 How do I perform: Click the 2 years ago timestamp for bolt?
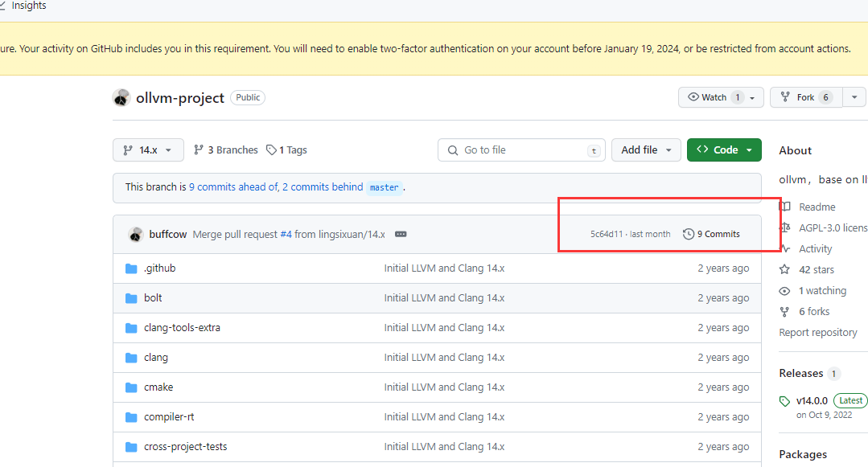(723, 298)
